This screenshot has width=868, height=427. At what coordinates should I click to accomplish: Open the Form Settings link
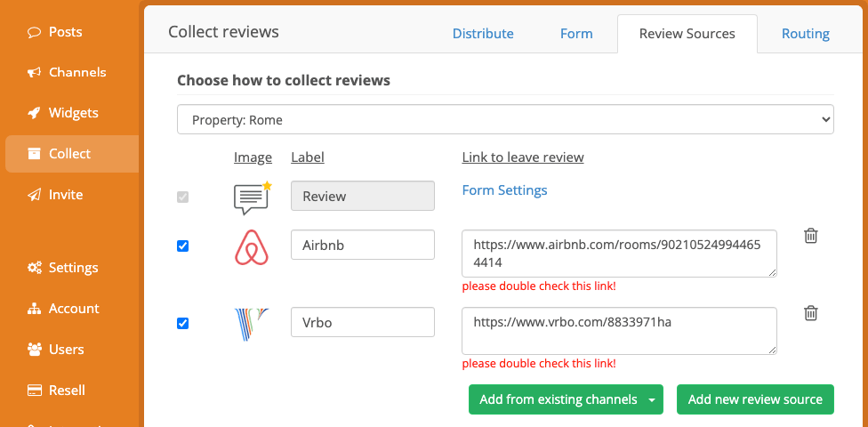504,190
